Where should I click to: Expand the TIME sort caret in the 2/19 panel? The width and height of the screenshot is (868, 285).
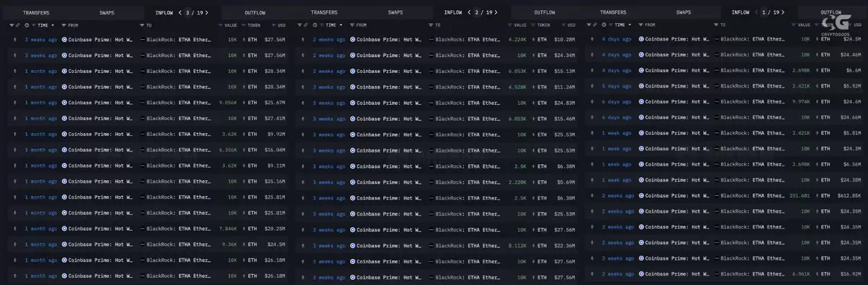[x=341, y=25]
